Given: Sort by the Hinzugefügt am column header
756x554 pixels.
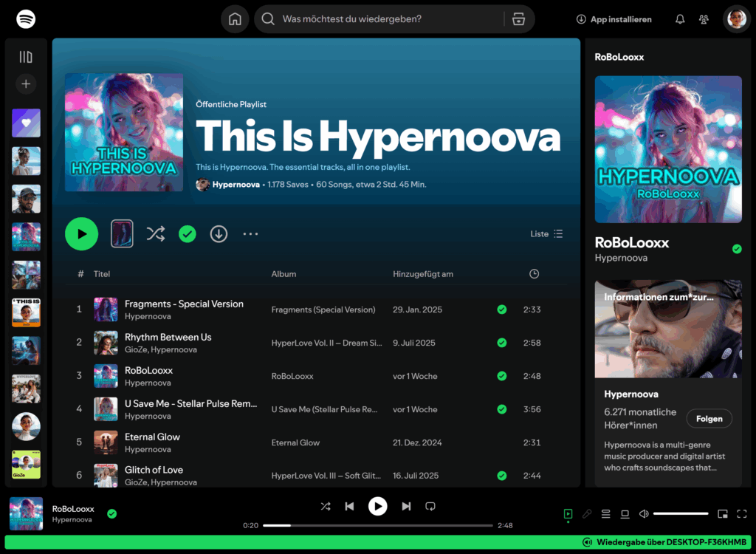Looking at the screenshot, I should [x=423, y=274].
